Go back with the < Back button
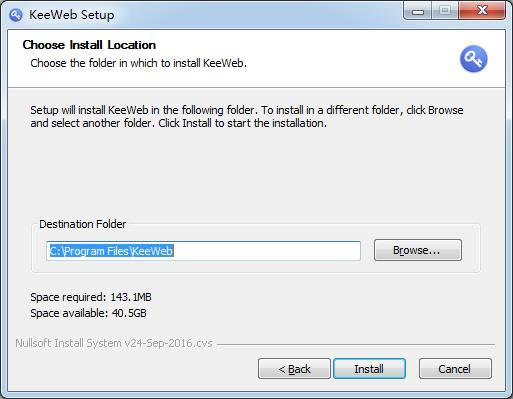 [294, 369]
